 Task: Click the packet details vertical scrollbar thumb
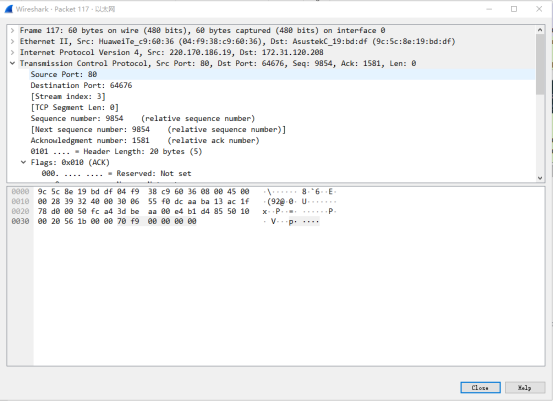[x=540, y=64]
